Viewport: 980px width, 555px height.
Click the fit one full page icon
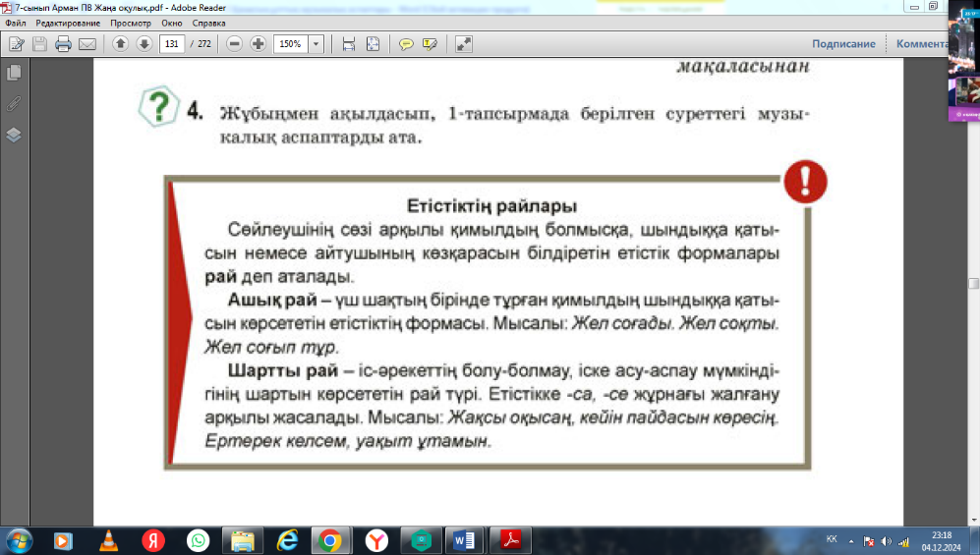tap(374, 43)
